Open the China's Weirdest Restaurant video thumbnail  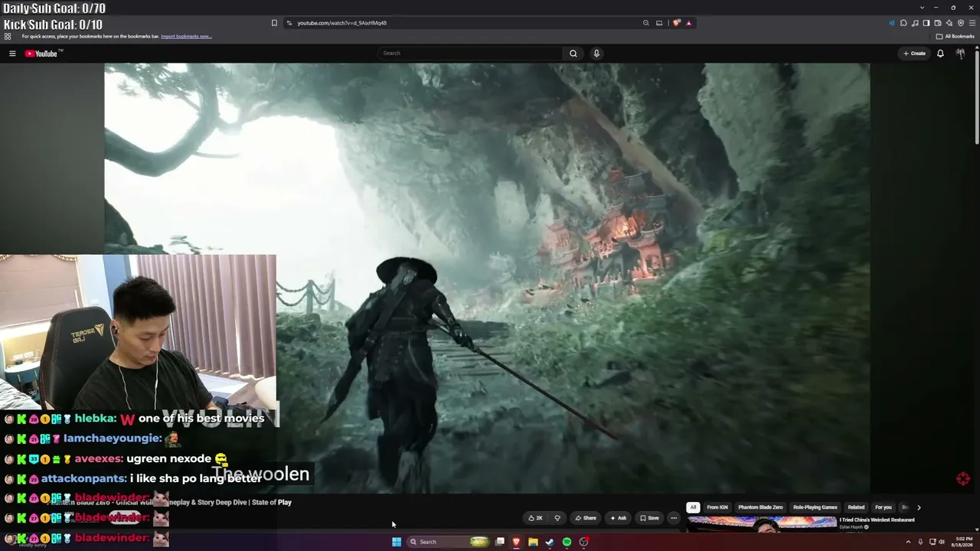[762, 523]
